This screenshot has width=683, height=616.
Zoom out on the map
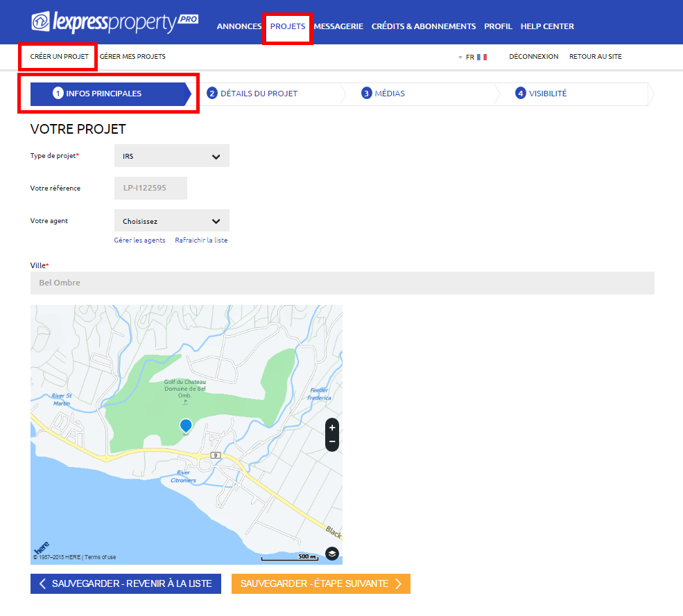(x=332, y=442)
